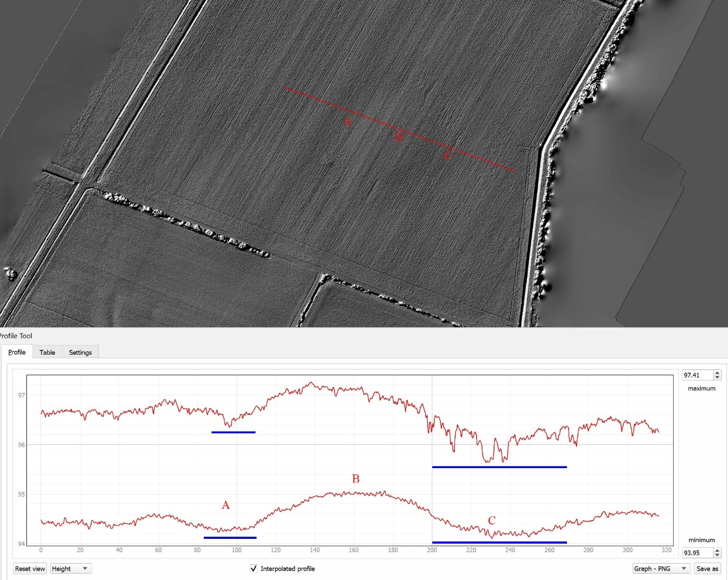Click label C in the profile graph
This screenshot has width=728, height=580.
click(x=491, y=520)
